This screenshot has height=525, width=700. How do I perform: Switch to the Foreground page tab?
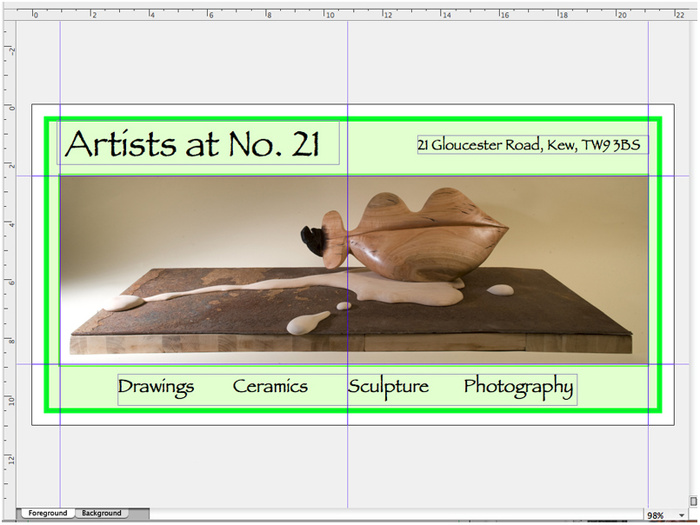(47, 513)
